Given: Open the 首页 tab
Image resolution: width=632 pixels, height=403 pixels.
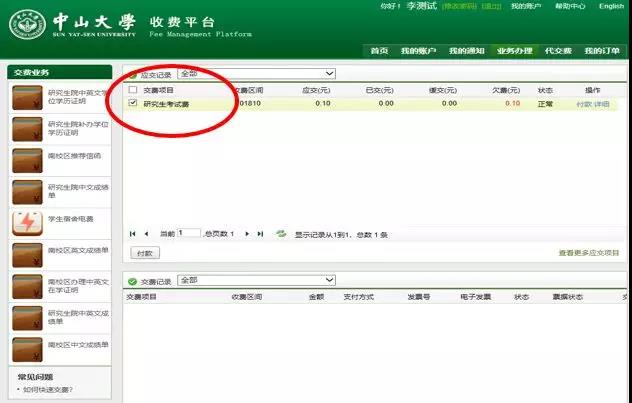Looking at the screenshot, I should 378,51.
